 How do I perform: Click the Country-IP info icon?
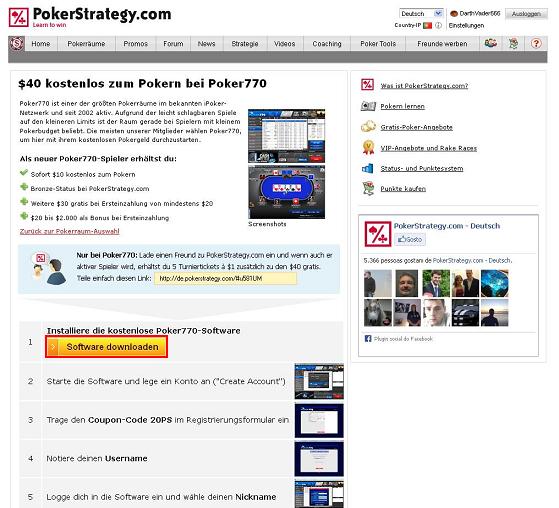[x=439, y=25]
